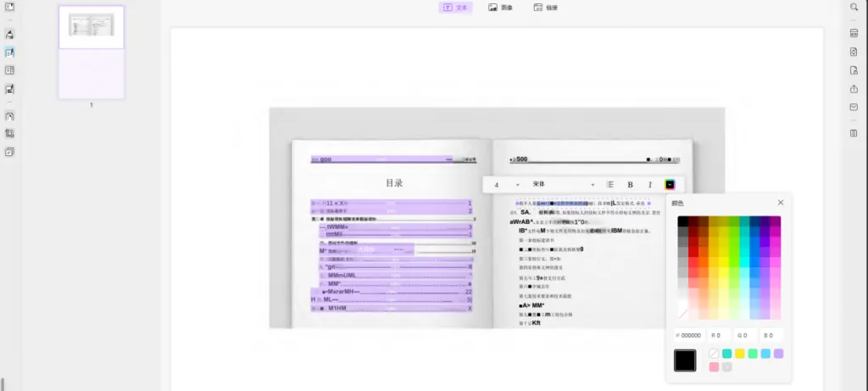This screenshot has height=391, width=868.
Task: Toggle italic formatting in text toolbar
Action: pyautogui.click(x=650, y=184)
